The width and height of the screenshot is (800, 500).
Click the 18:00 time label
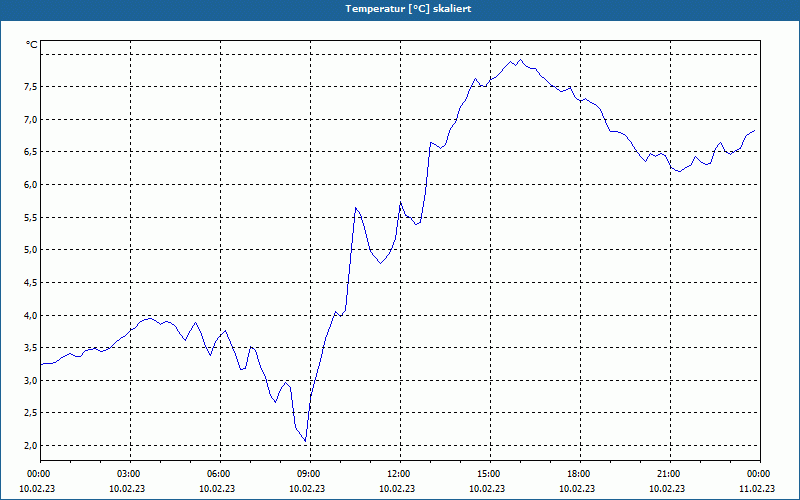pos(580,474)
